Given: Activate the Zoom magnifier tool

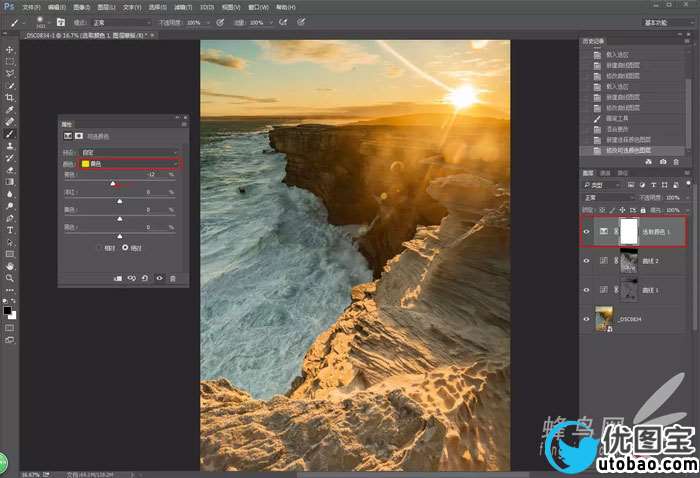Looking at the screenshot, I should click(x=10, y=278).
